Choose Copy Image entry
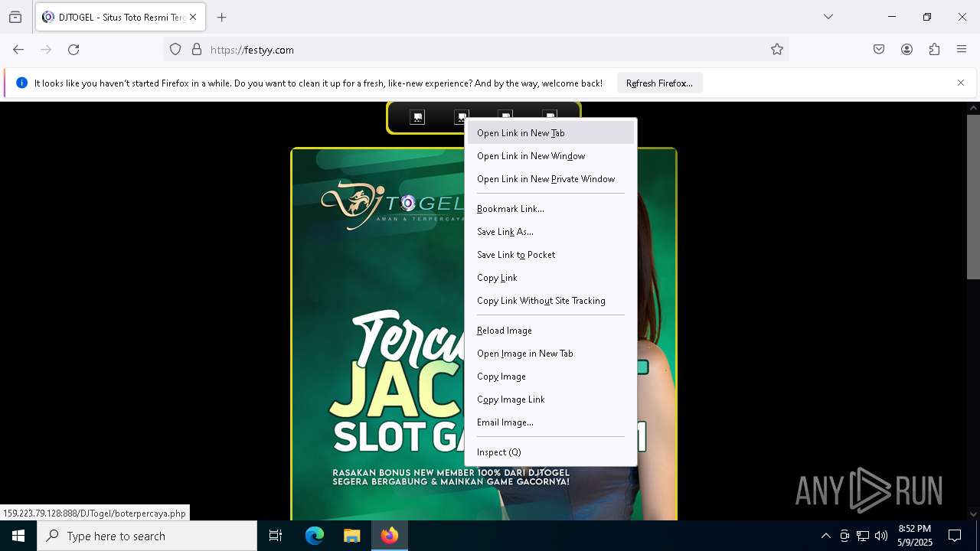Viewport: 980px width, 551px height. pos(550,377)
